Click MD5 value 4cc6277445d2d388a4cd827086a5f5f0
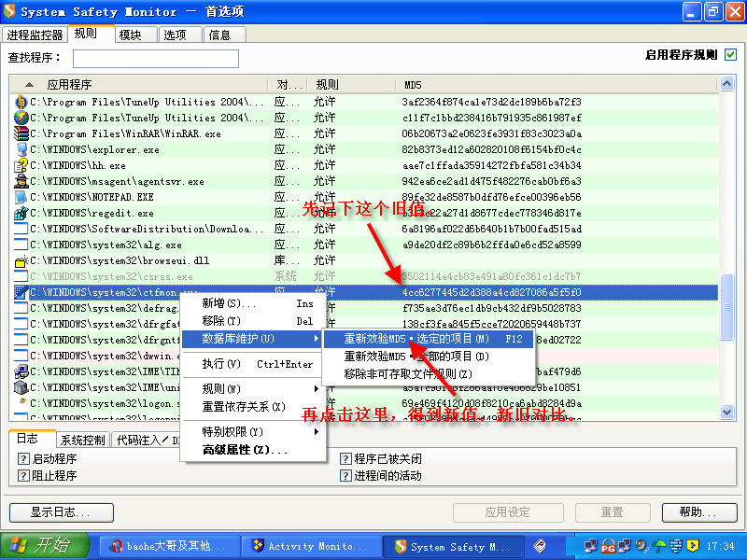747x560 pixels. [492, 292]
